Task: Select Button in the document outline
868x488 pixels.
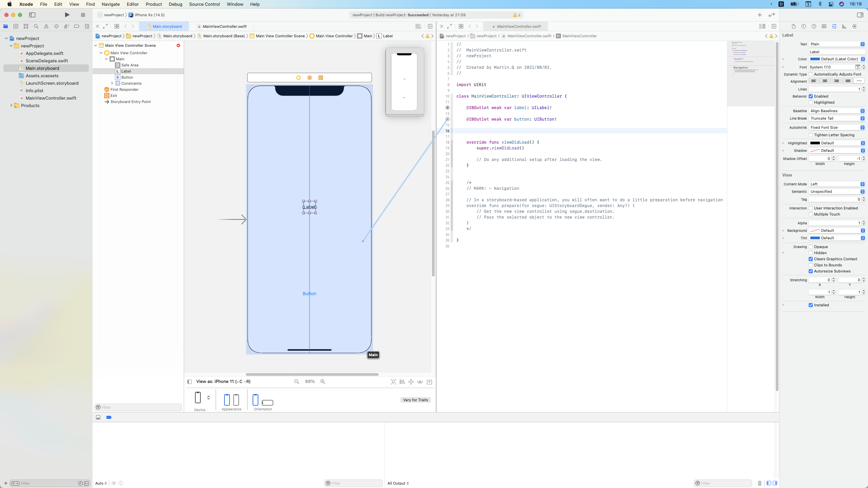Action: pyautogui.click(x=127, y=77)
